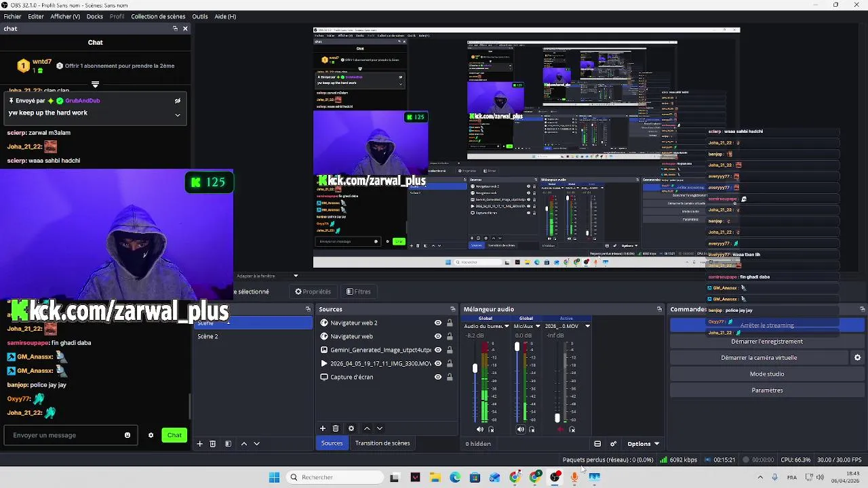Click Démarrer la caméra virtuelle
The height and width of the screenshot is (488, 868).
pos(759,358)
